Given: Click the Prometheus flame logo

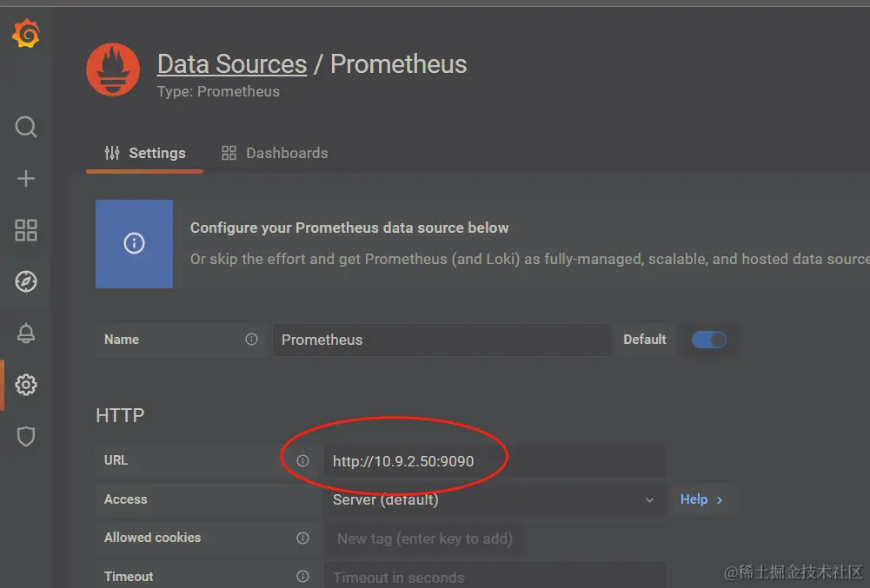Looking at the screenshot, I should (113, 69).
